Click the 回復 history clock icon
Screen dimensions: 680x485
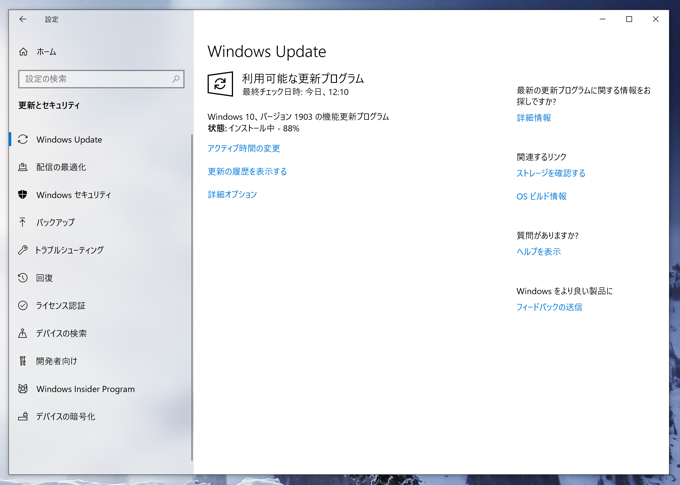click(23, 278)
